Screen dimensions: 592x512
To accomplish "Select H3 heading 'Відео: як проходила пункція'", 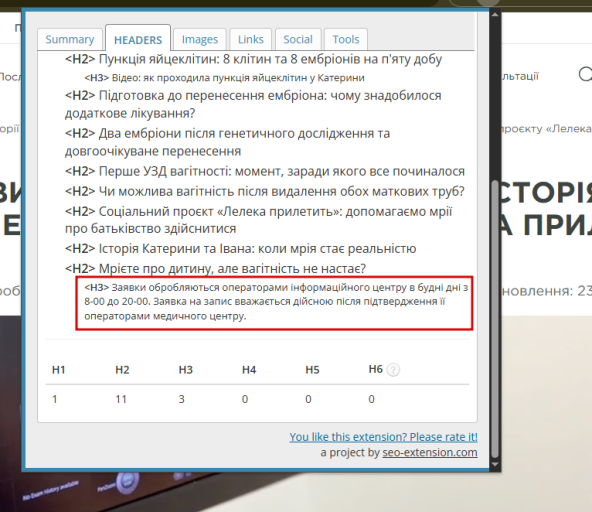I will 224,78.
